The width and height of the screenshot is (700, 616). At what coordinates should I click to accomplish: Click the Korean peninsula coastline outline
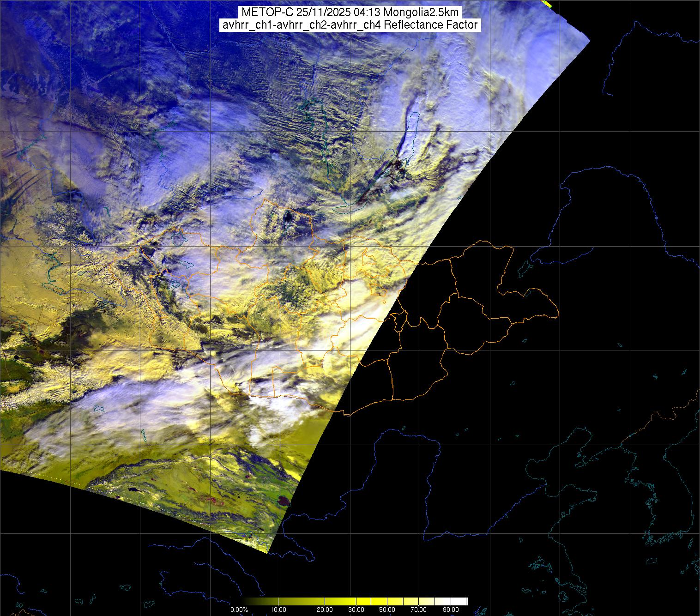point(656,499)
